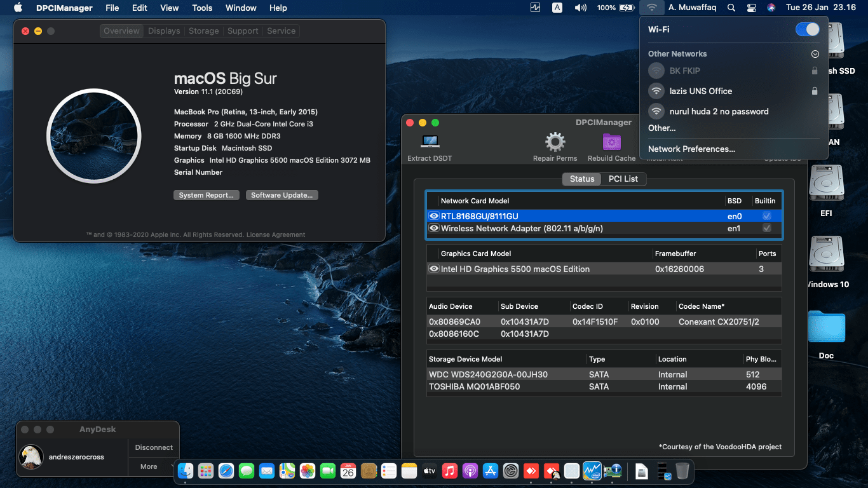Image resolution: width=868 pixels, height=488 pixels.
Task: Open the EFI drive on desktop
Action: point(826,182)
